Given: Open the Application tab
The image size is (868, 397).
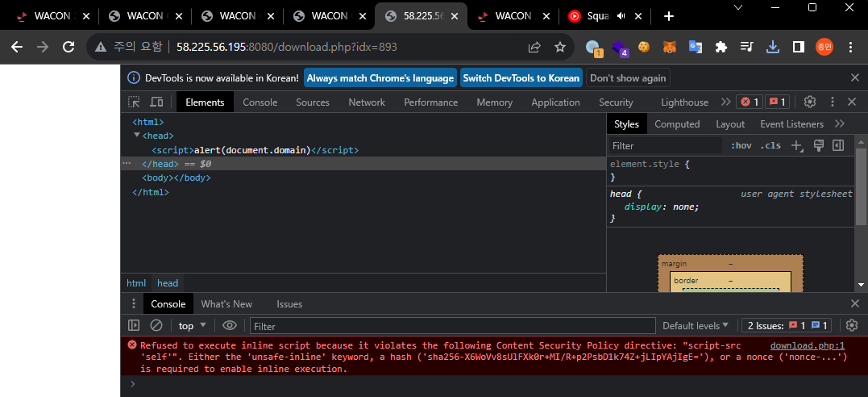Looking at the screenshot, I should pyautogui.click(x=556, y=102).
